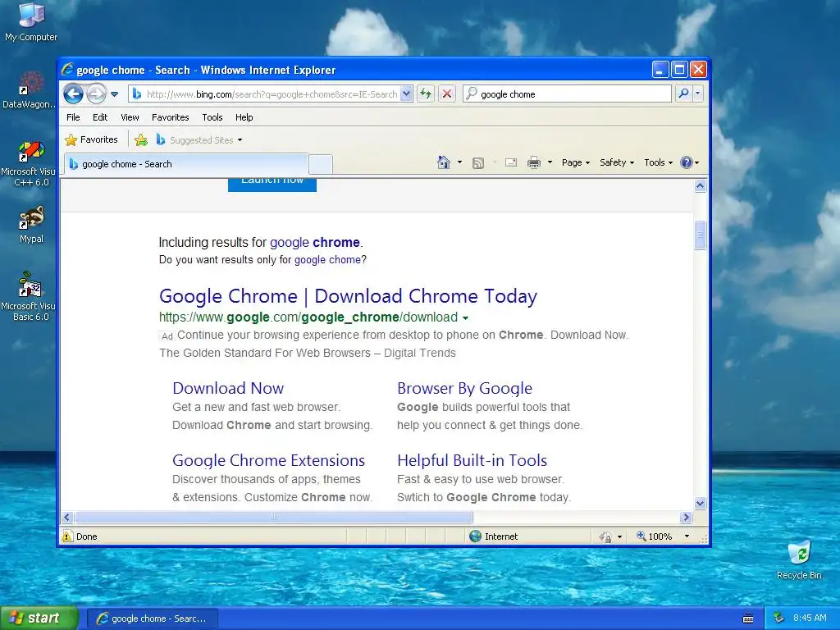Click the search box containing google chome
Screen dimensions: 840x630
point(567,94)
